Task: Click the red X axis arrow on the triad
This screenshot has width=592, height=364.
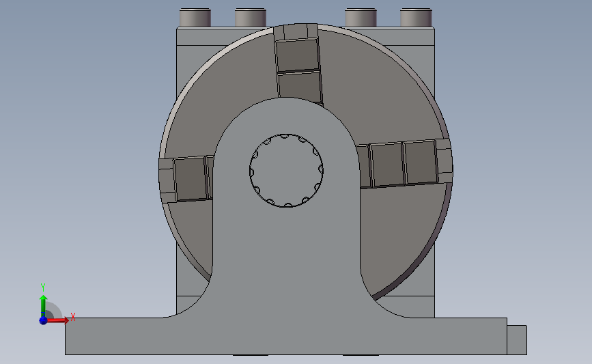Action: pos(59,320)
